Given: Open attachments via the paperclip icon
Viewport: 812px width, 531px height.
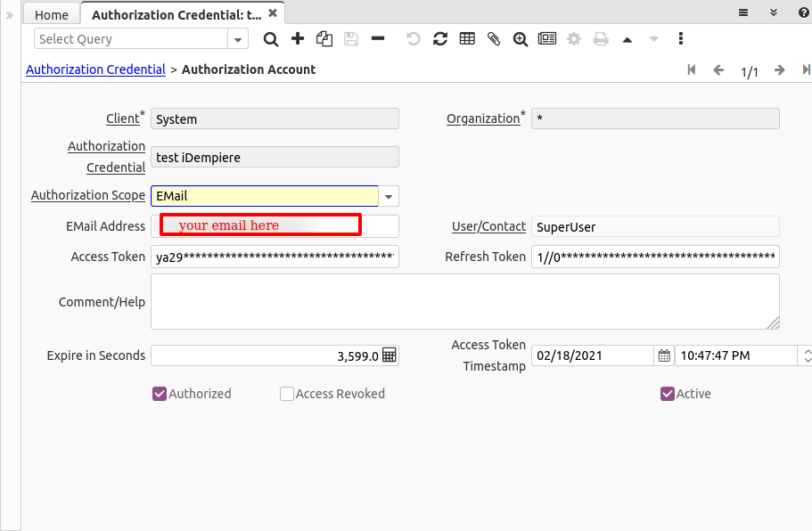Looking at the screenshot, I should pos(494,39).
